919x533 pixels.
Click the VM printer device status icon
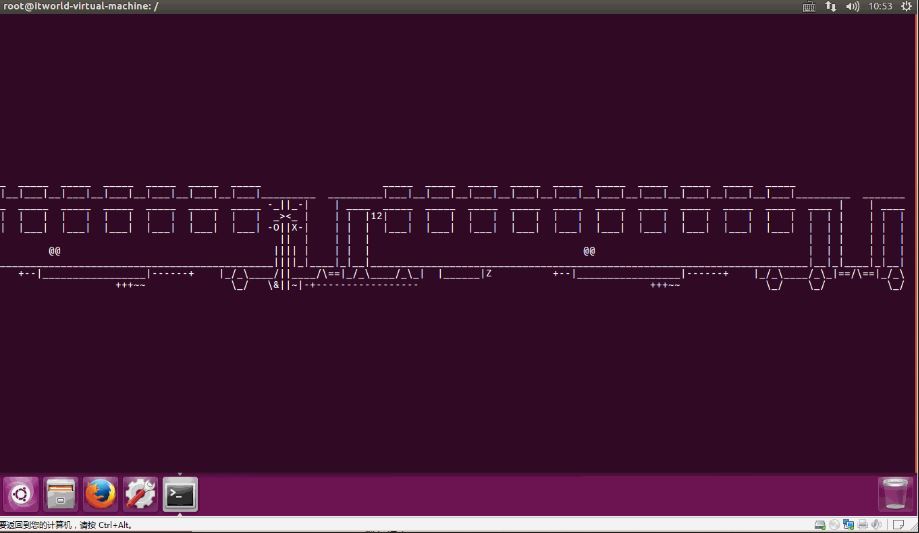point(862,525)
